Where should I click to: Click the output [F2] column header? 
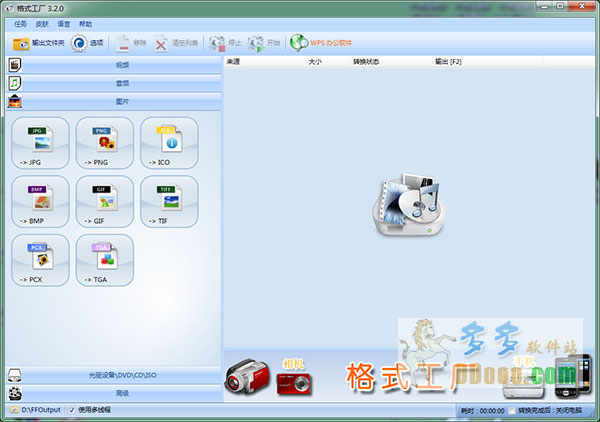[x=448, y=62]
